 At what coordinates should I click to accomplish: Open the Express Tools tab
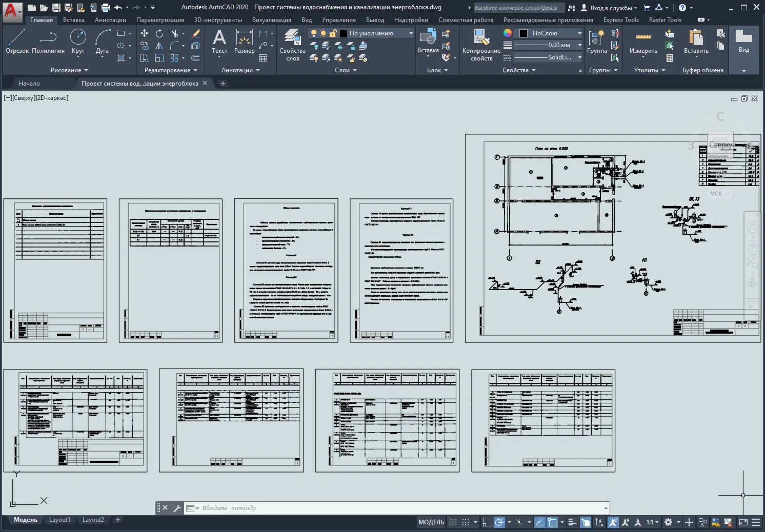(621, 20)
